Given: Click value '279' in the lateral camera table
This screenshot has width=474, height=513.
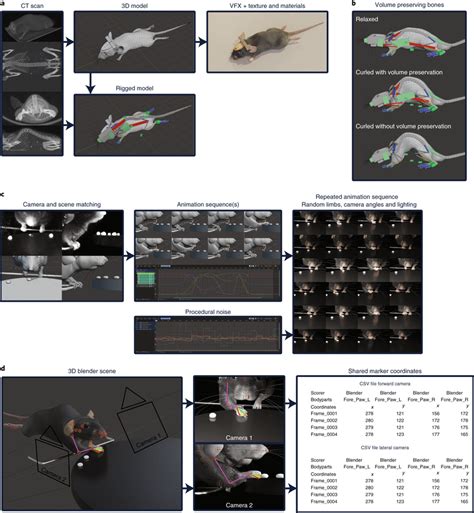Looking at the screenshot, I should 369,495.
